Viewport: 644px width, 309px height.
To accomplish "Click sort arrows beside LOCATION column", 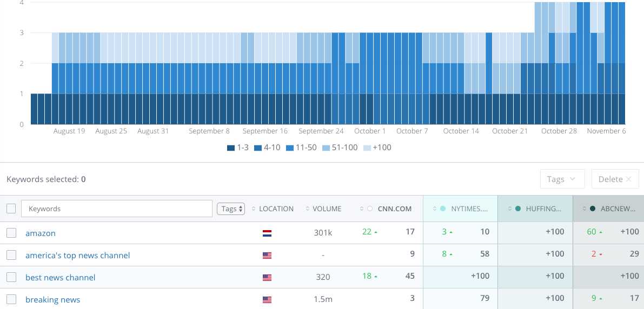I will tap(254, 209).
